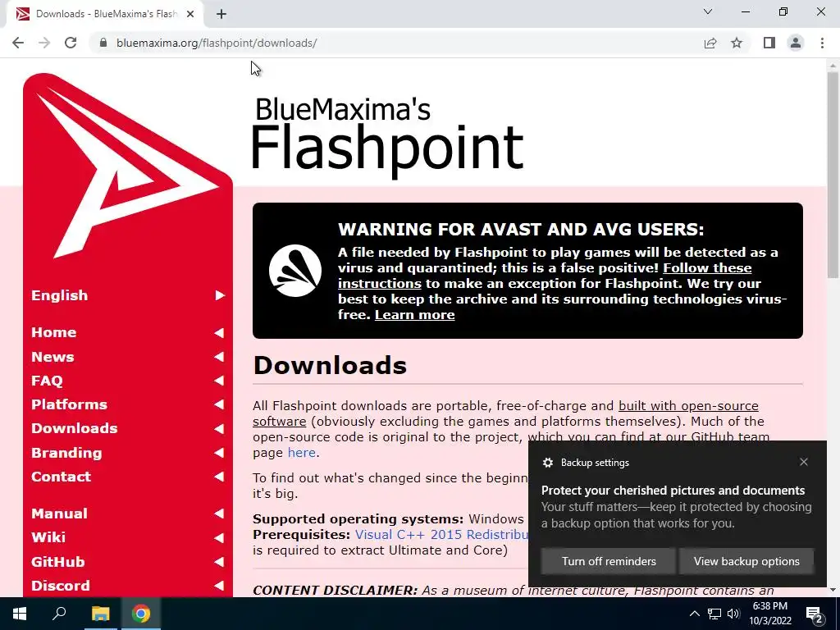
Task: Open File Explorer from the taskbar
Action: pos(100,614)
